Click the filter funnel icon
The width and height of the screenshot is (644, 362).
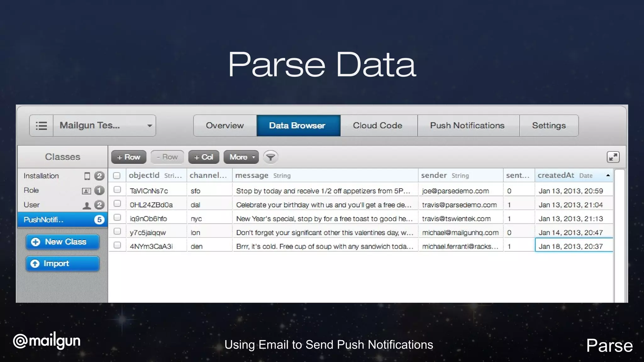(x=271, y=157)
